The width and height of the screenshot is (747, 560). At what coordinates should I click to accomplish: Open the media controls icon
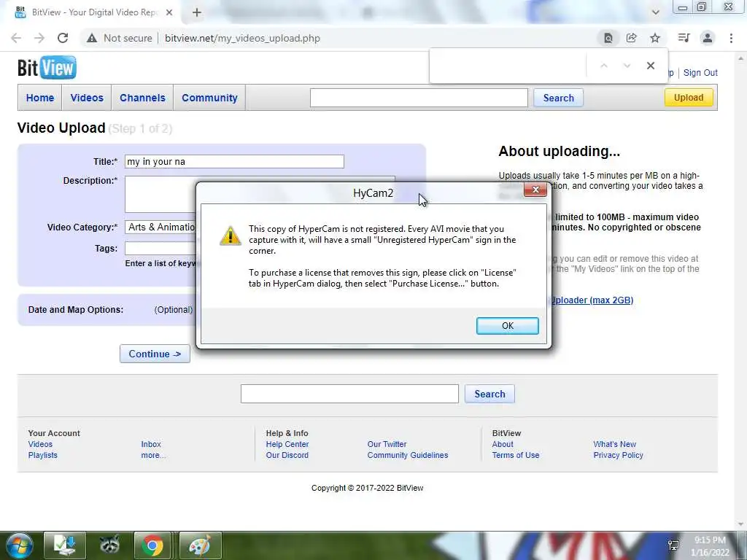(x=684, y=38)
